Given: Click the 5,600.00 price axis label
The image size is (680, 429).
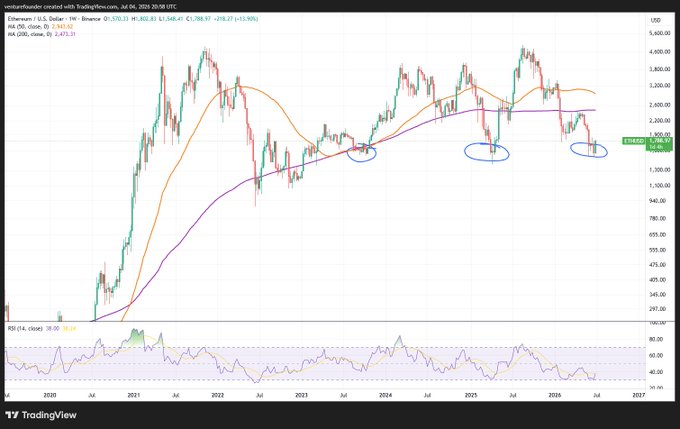Looking at the screenshot, I should (x=660, y=33).
